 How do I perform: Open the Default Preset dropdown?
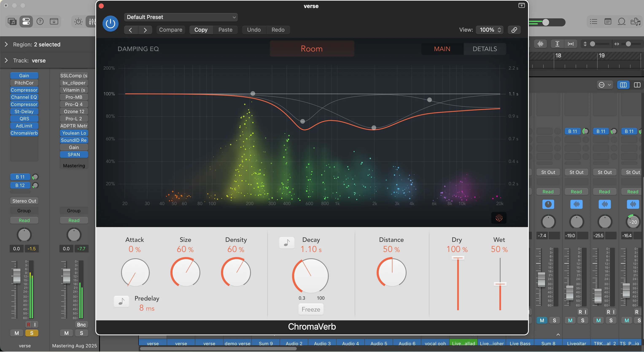(x=181, y=17)
